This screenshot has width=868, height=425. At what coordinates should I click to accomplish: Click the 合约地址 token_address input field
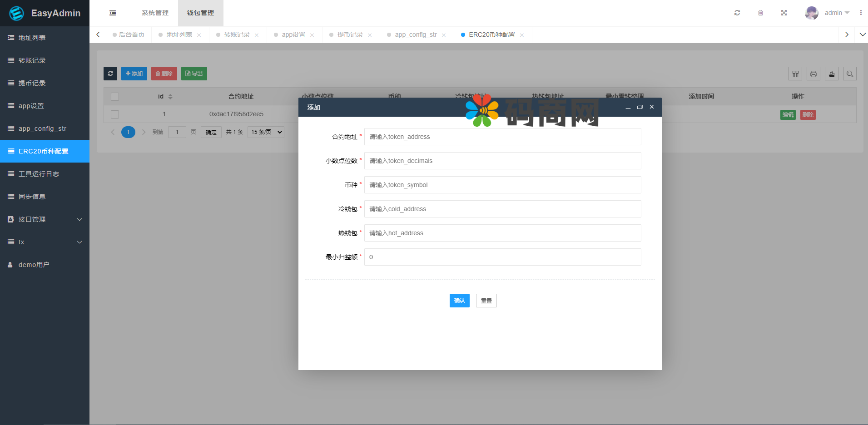coord(502,137)
